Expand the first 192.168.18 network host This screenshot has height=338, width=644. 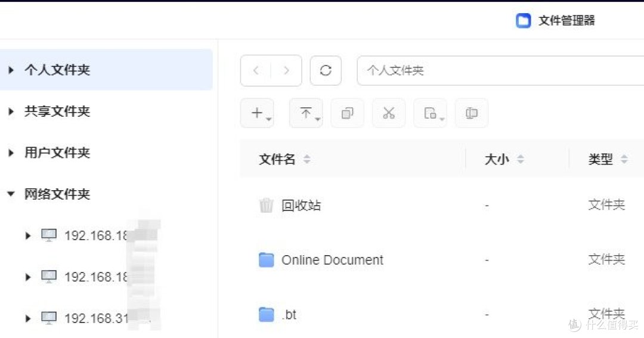click(x=28, y=235)
